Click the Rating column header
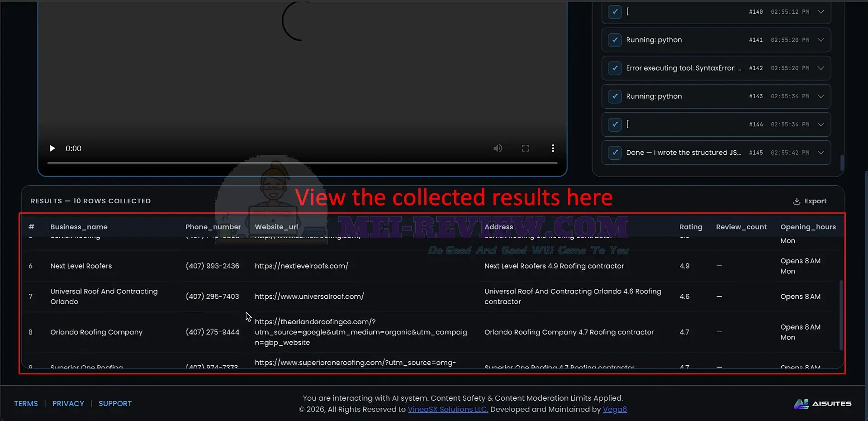 (691, 227)
